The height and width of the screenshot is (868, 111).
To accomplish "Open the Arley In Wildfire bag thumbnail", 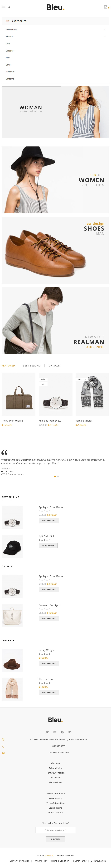I will (x=19, y=394).
